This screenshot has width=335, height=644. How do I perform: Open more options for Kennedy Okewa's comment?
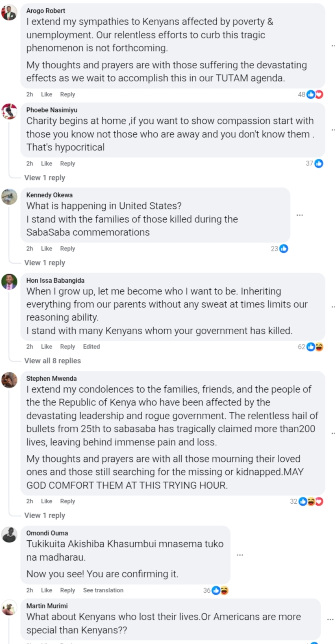(300, 215)
